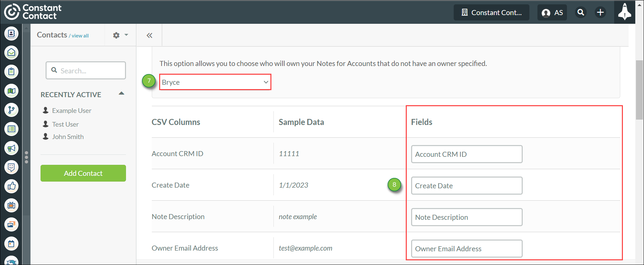644x265 pixels.
Task: Open the folded map sidebar icon
Action: (x=11, y=91)
